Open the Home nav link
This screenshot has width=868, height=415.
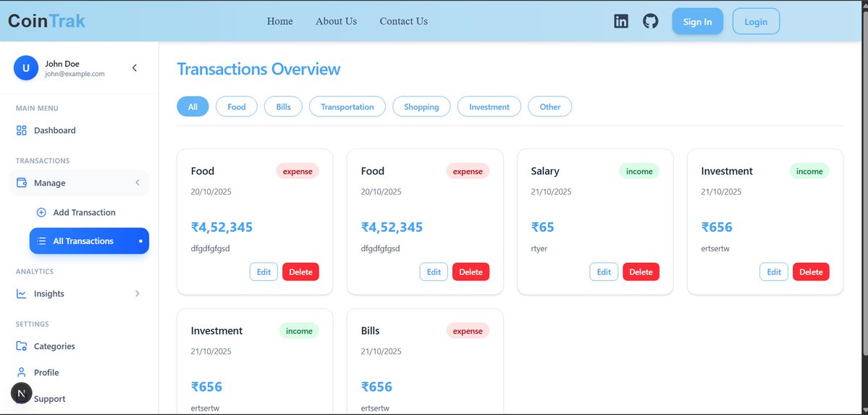pyautogui.click(x=279, y=22)
